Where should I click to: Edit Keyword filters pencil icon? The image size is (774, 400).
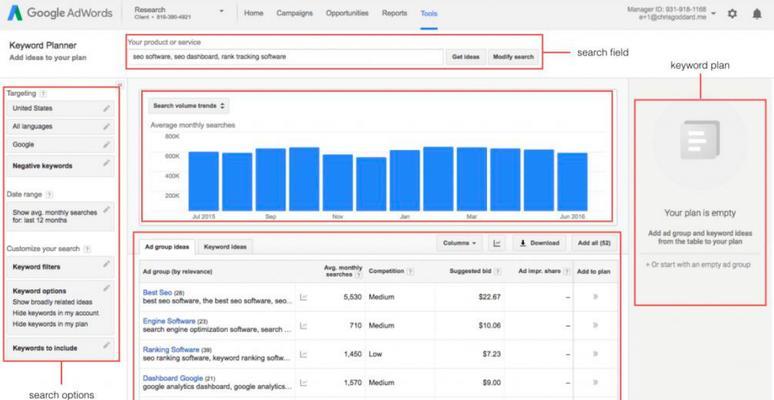click(x=106, y=264)
